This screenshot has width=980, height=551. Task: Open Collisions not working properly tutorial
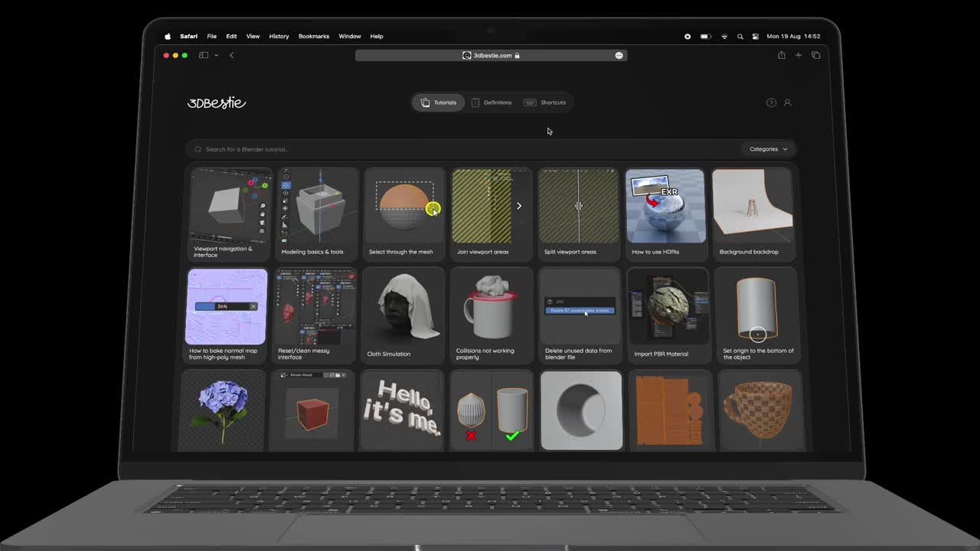[x=492, y=315]
